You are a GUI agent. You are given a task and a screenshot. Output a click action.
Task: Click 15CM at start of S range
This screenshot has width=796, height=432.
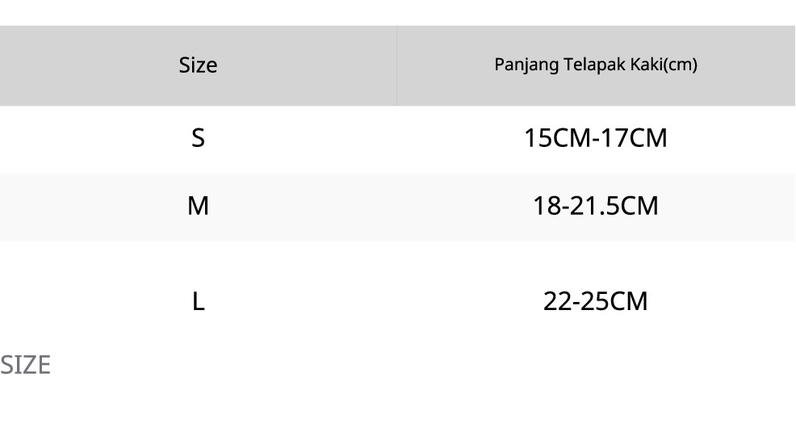557,138
